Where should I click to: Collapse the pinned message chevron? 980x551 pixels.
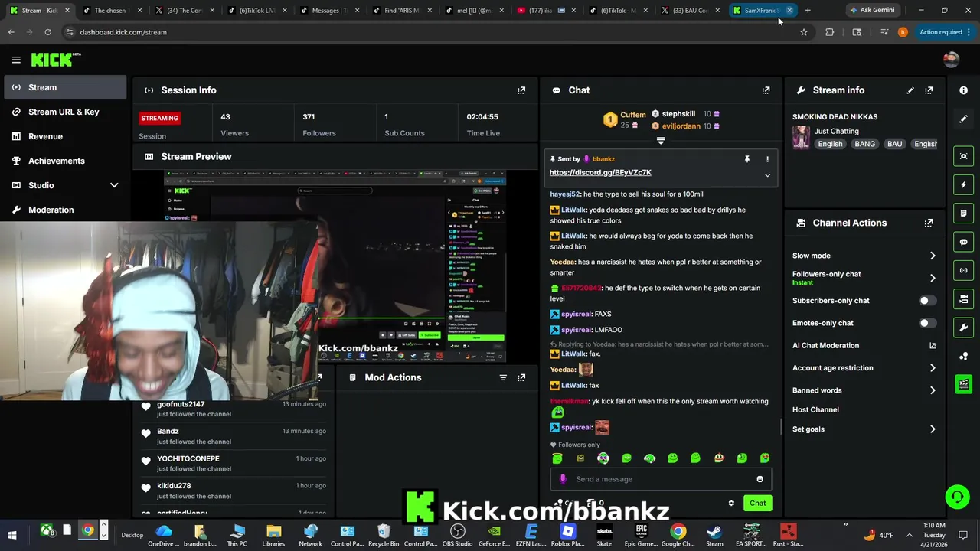point(767,175)
